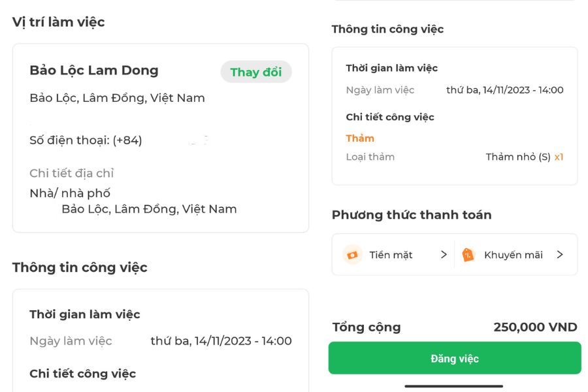Image resolution: width=588 pixels, height=392 pixels.
Task: Select the Tiền mặt payment option
Action: (391, 255)
